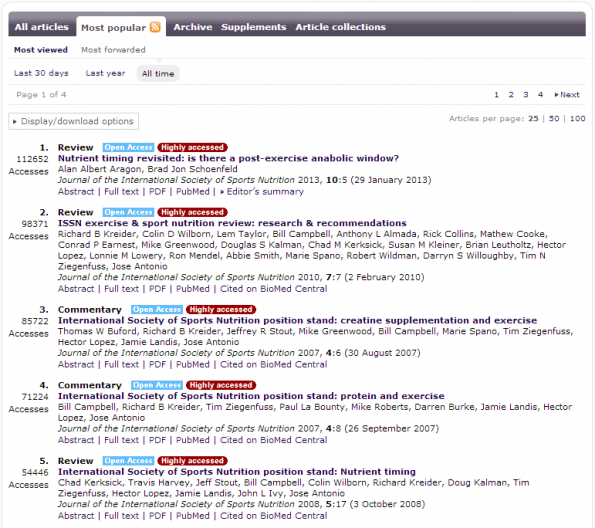Show 50 articles per page
The width and height of the screenshot is (595, 528).
pyautogui.click(x=554, y=118)
